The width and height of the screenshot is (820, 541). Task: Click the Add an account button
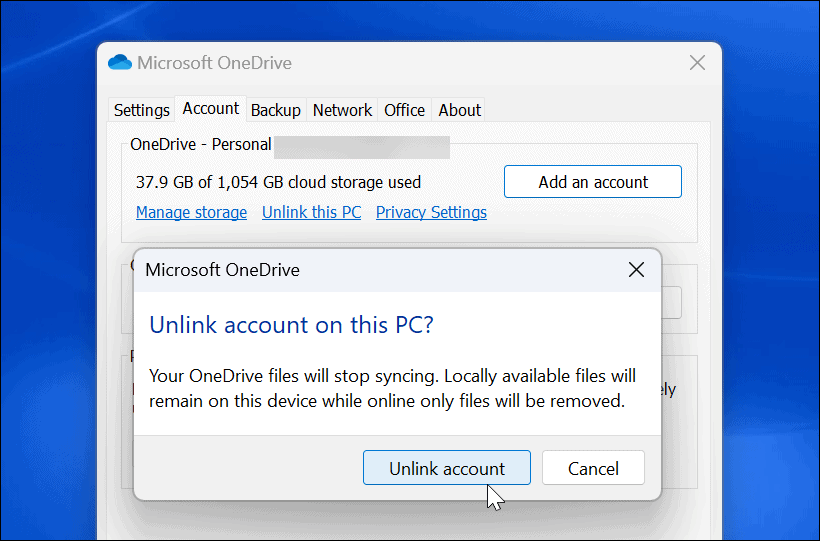point(593,182)
